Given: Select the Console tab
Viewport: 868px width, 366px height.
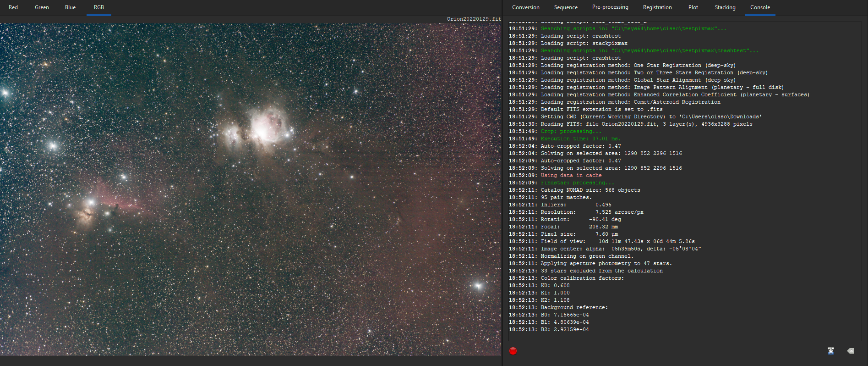Looking at the screenshot, I should pyautogui.click(x=760, y=7).
